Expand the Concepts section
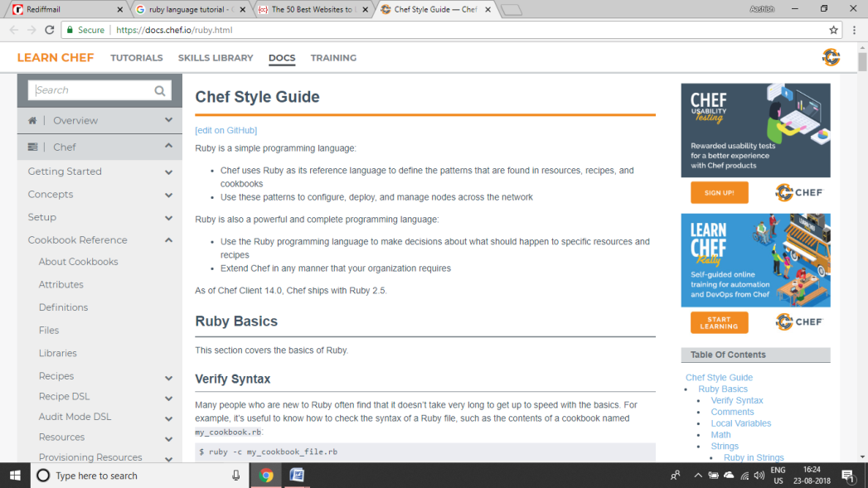 click(168, 195)
